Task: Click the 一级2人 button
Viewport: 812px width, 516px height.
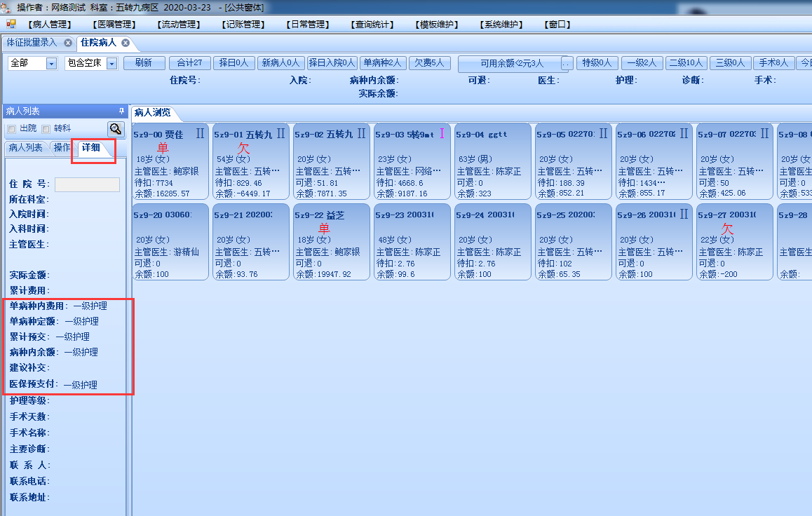Action: 642,63
